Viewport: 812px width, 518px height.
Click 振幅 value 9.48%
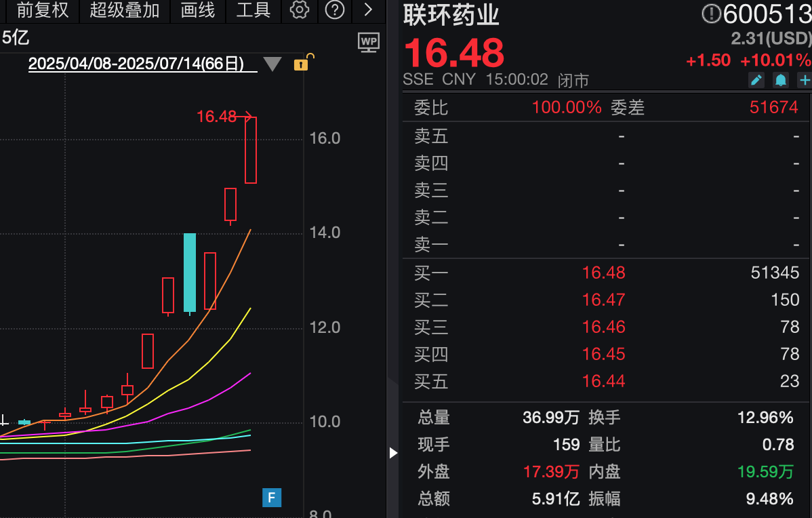769,499
